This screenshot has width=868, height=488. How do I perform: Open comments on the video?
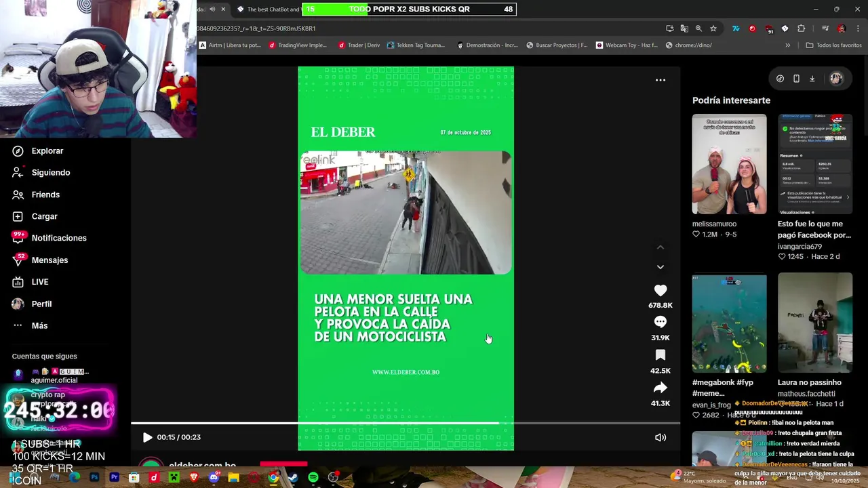pyautogui.click(x=660, y=322)
